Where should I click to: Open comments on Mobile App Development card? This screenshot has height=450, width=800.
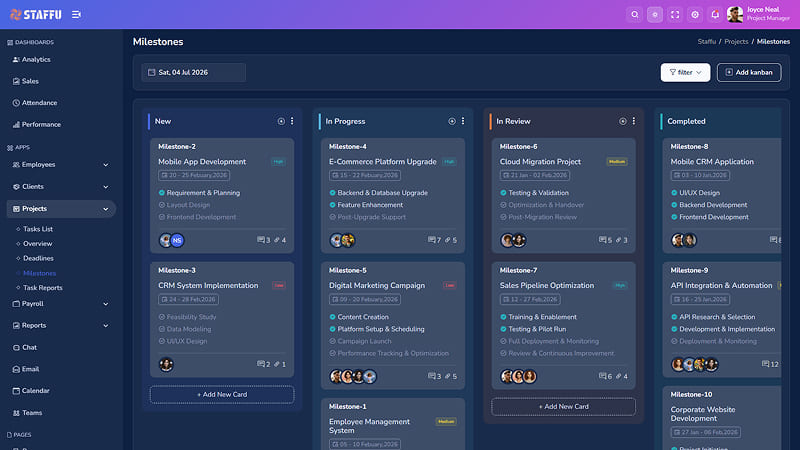pyautogui.click(x=264, y=240)
